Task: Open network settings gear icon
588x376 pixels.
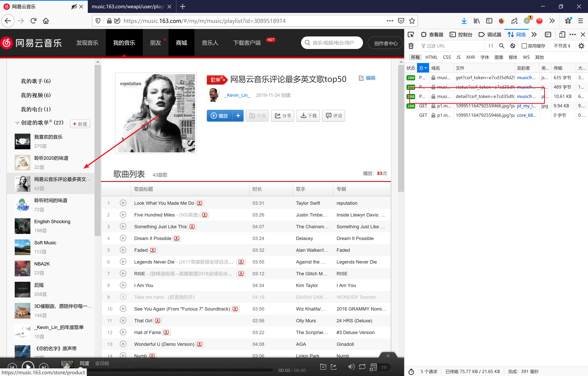Action: pos(581,46)
